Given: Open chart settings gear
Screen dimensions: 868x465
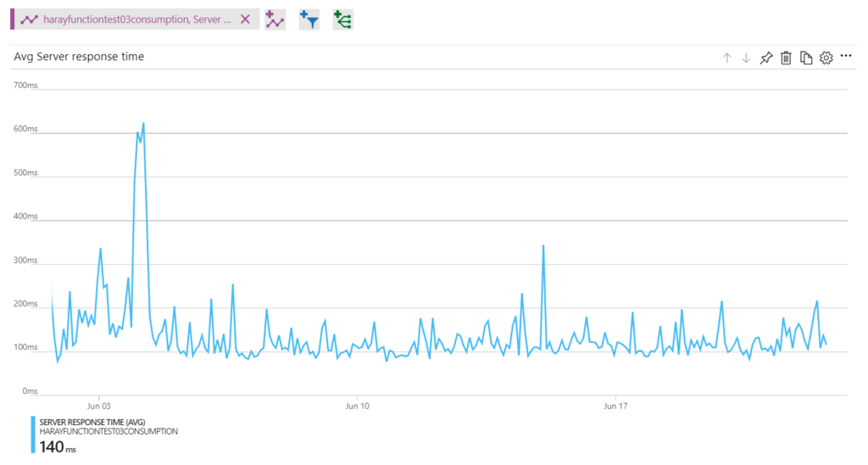Looking at the screenshot, I should click(826, 58).
